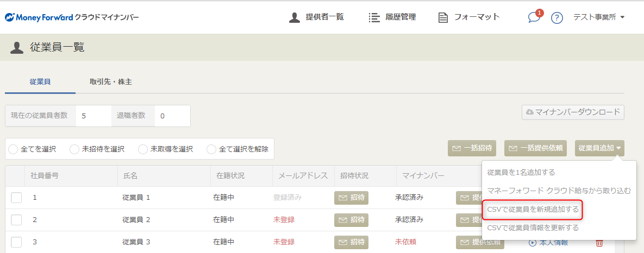Click the name 従業員 3

point(136,242)
